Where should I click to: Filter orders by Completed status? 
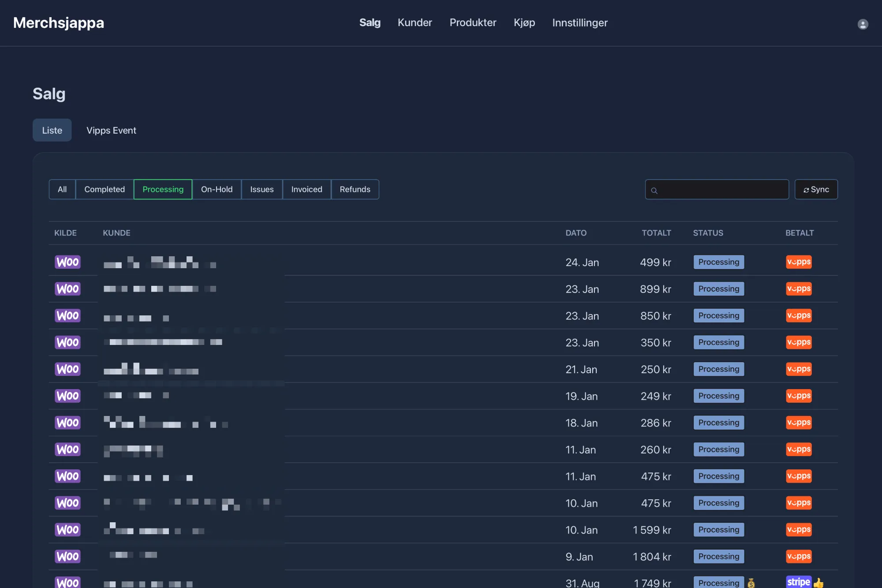105,189
